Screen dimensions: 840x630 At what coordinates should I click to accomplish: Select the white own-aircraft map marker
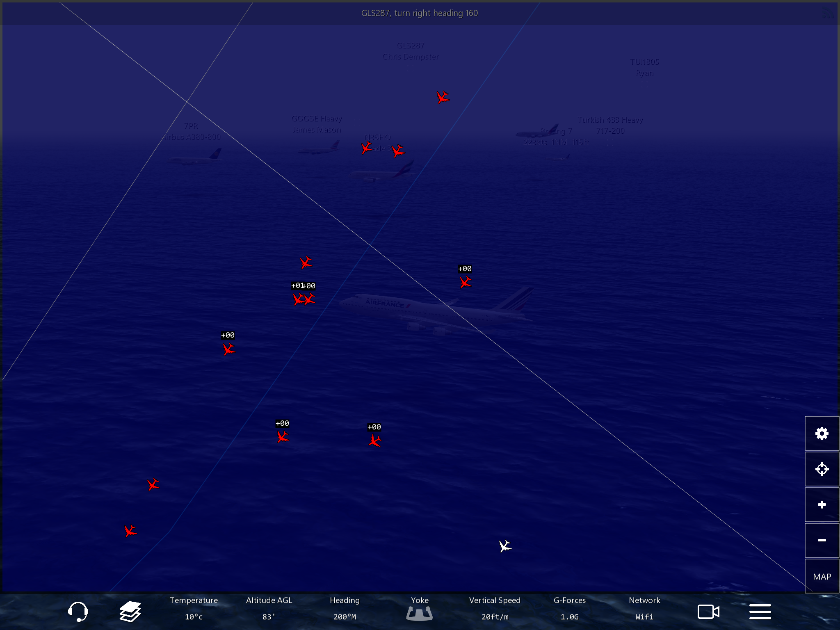(505, 546)
